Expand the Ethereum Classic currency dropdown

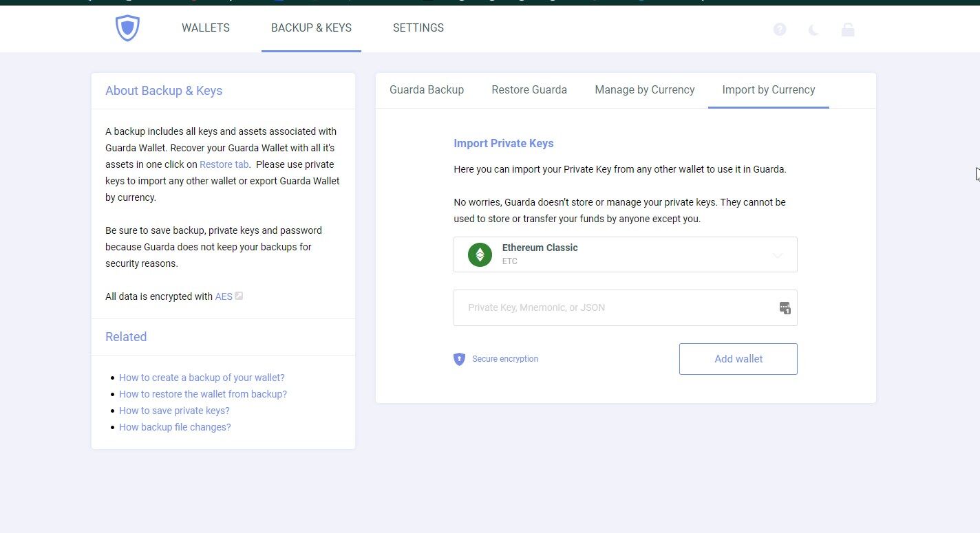[x=777, y=255]
